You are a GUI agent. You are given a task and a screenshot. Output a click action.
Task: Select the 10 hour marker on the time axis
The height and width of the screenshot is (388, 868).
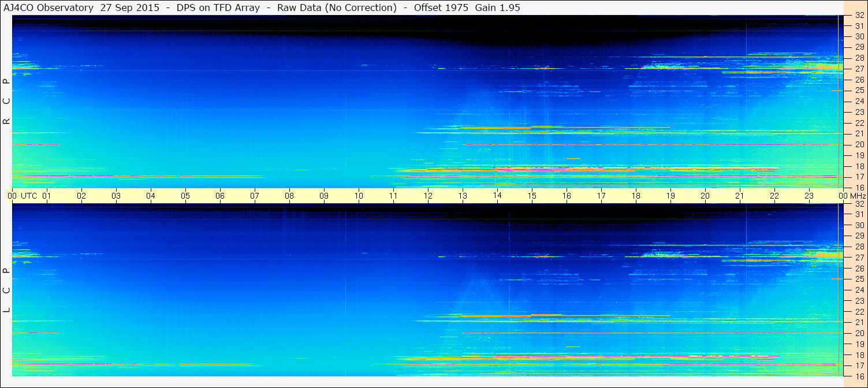pyautogui.click(x=359, y=196)
